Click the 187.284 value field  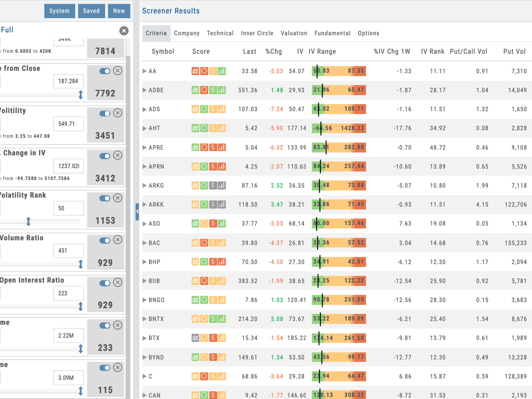[68, 81]
